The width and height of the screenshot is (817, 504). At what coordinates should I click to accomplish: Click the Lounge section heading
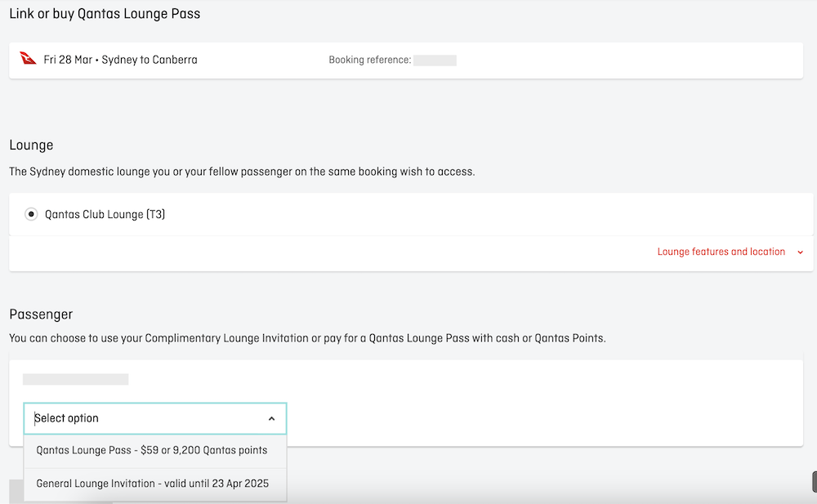pyautogui.click(x=31, y=145)
